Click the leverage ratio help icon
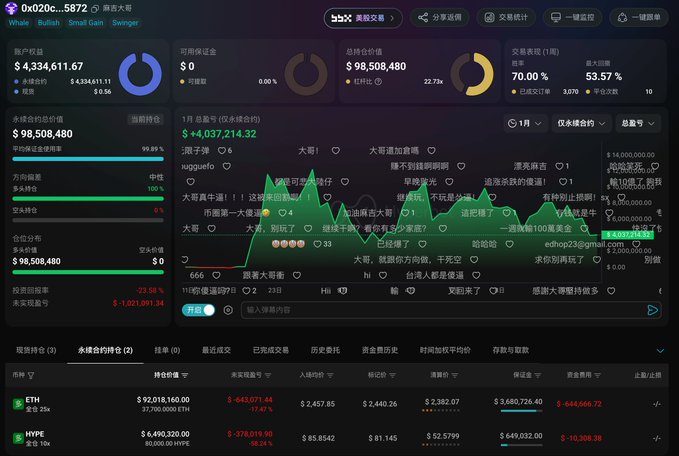Image resolution: width=679 pixels, height=456 pixels. click(x=378, y=81)
